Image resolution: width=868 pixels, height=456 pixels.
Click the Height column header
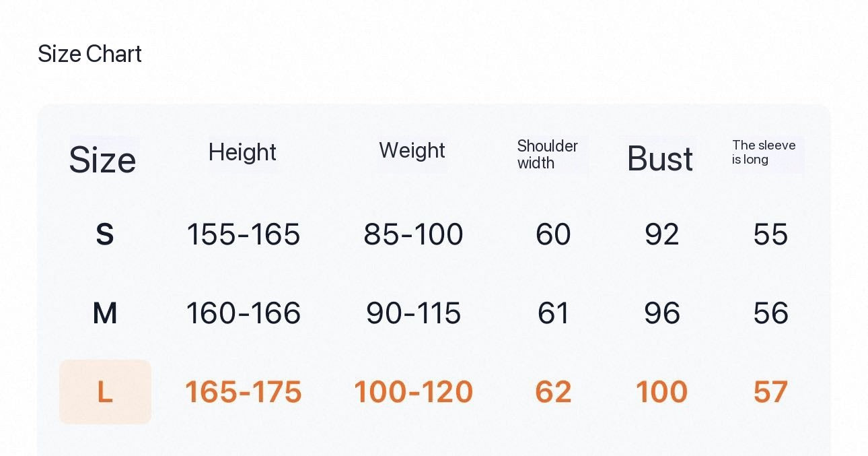click(242, 152)
